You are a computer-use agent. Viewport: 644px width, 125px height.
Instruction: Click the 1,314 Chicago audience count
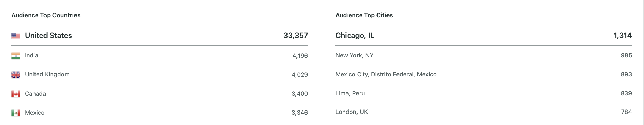point(623,36)
